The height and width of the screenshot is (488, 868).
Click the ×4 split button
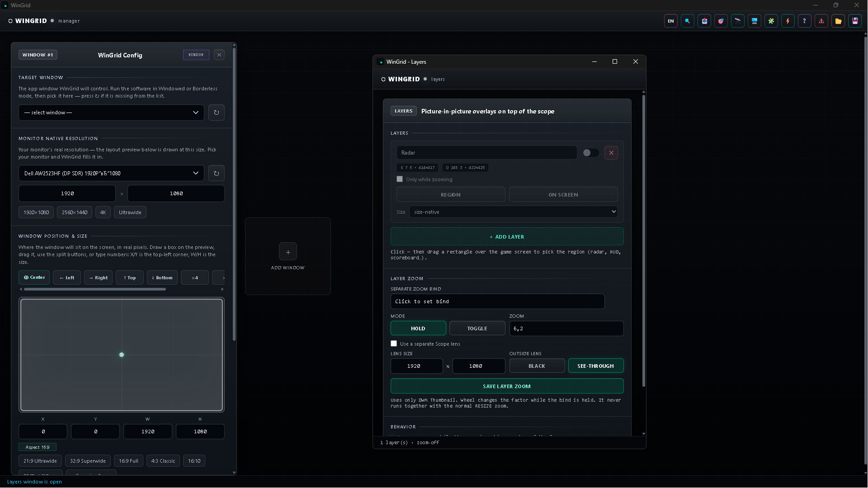click(195, 277)
